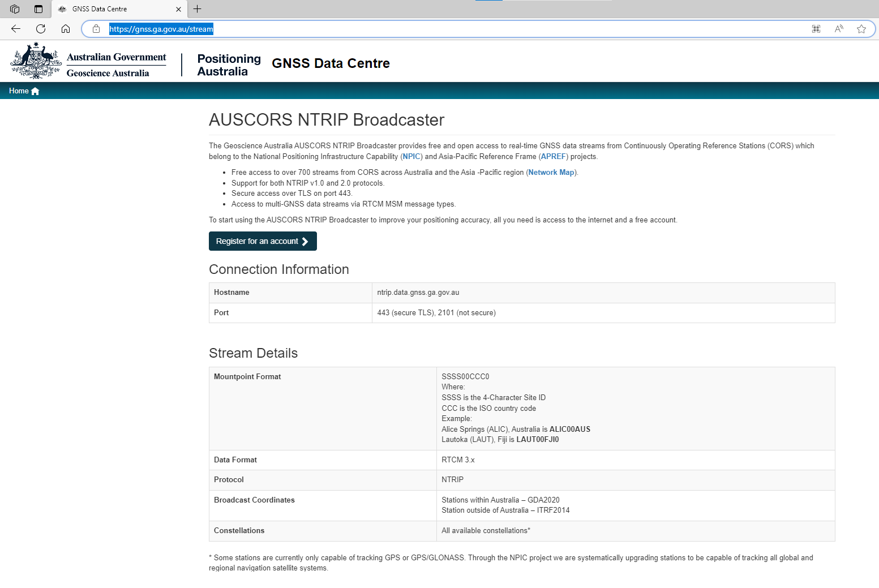This screenshot has height=588, width=879.
Task: Click the 'Data Format' row label
Action: 235,460
